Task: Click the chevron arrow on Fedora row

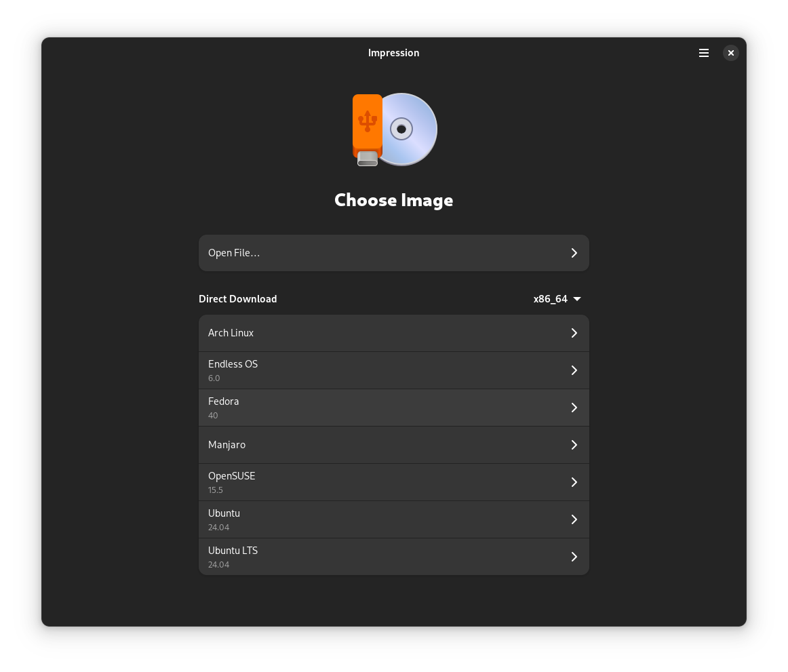Action: (x=574, y=408)
